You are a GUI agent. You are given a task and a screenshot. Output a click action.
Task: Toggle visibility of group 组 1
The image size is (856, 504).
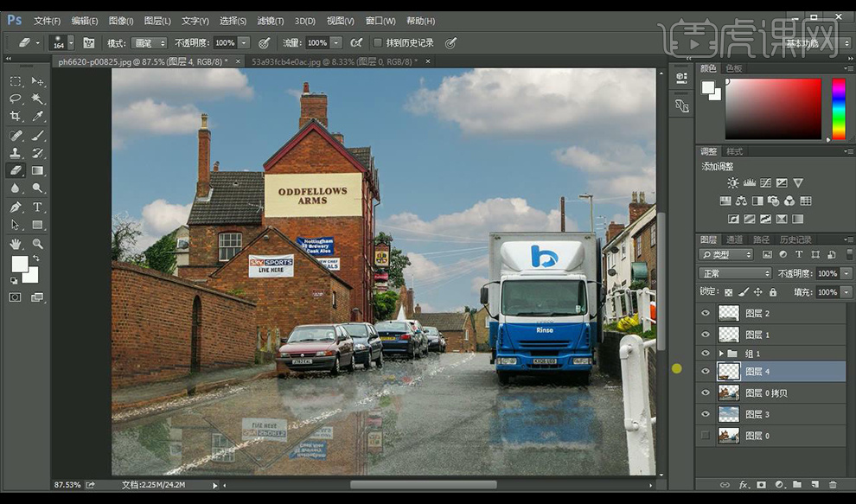click(706, 354)
